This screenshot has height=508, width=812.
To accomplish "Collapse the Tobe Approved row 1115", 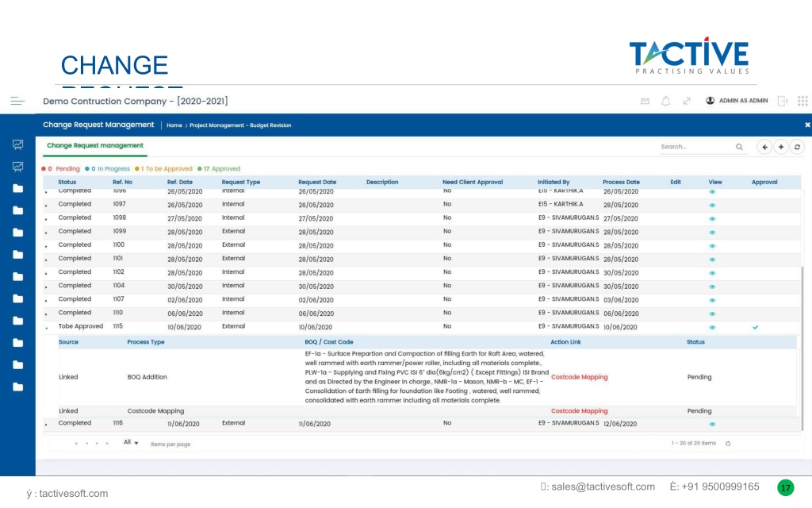I will click(46, 328).
